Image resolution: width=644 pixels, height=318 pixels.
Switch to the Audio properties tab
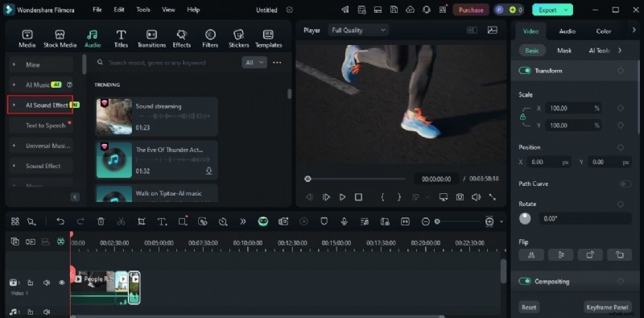click(568, 31)
